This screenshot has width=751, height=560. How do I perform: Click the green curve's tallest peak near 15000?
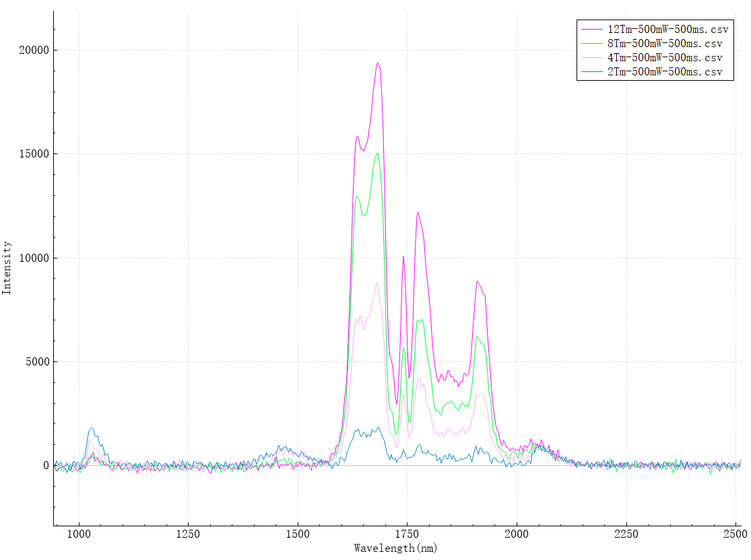(377, 153)
